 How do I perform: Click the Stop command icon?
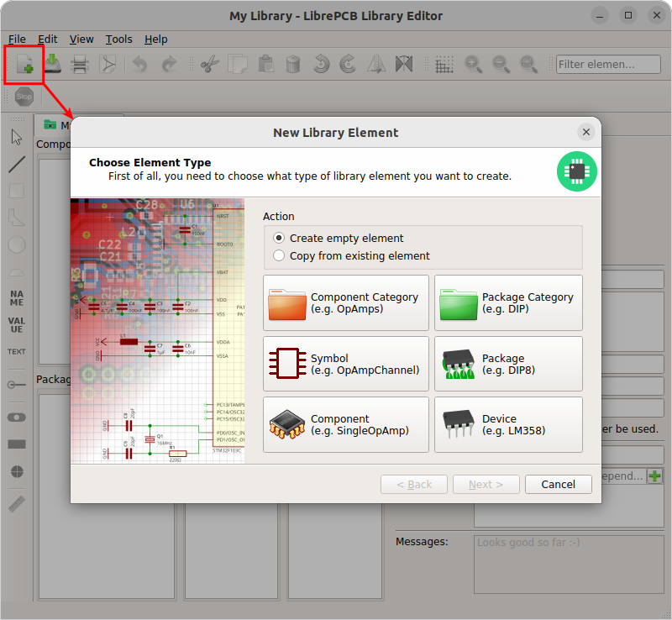coord(24,97)
